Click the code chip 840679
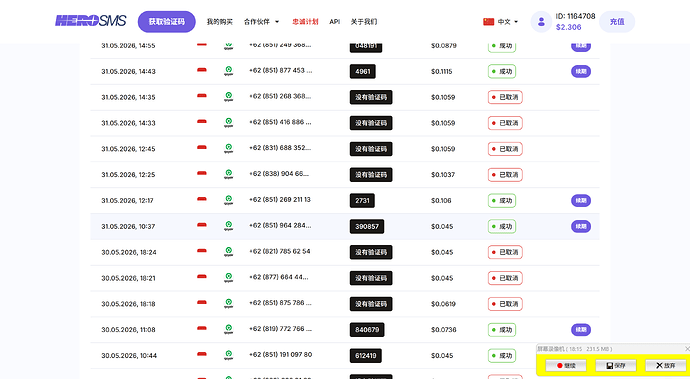 [367, 329]
